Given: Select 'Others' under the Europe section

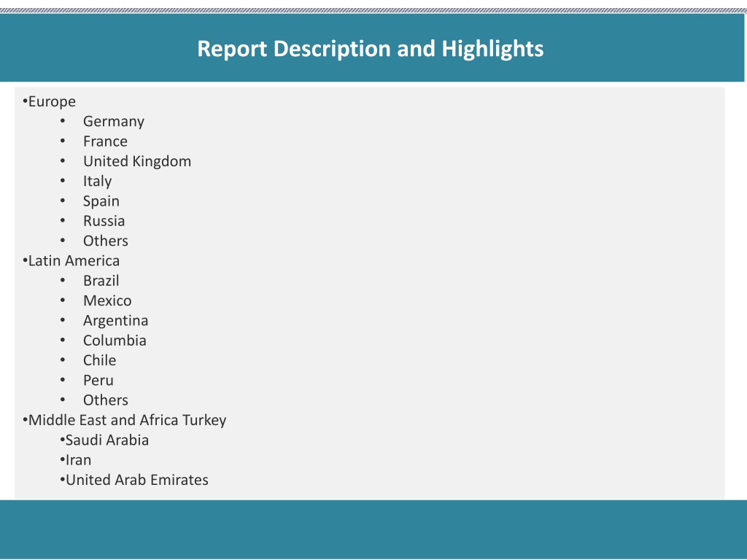Looking at the screenshot, I should pyautogui.click(x=105, y=241).
